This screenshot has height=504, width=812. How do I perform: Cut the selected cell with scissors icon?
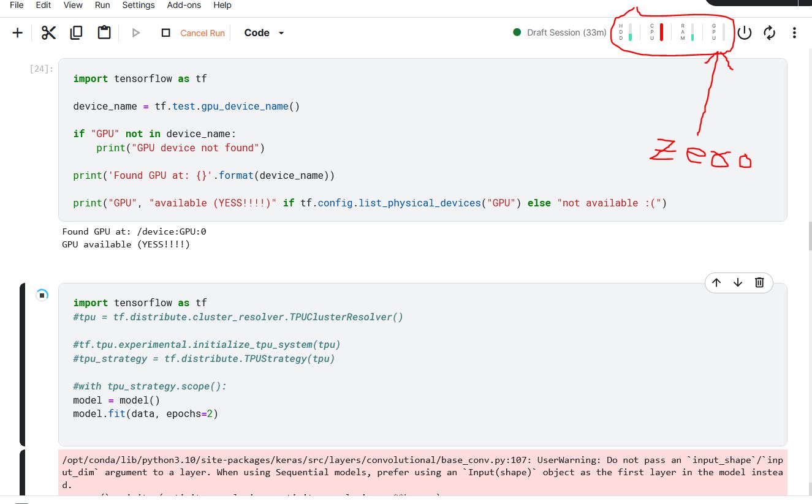coord(48,33)
